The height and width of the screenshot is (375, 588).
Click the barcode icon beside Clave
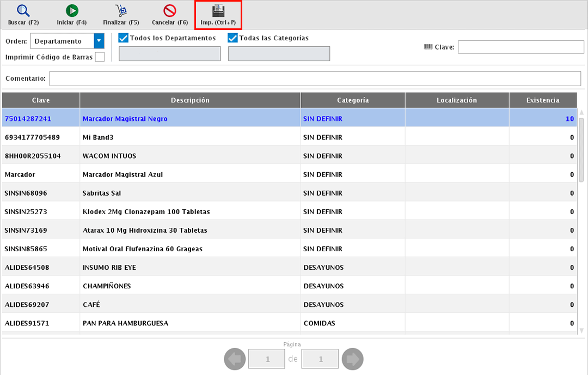click(x=428, y=47)
